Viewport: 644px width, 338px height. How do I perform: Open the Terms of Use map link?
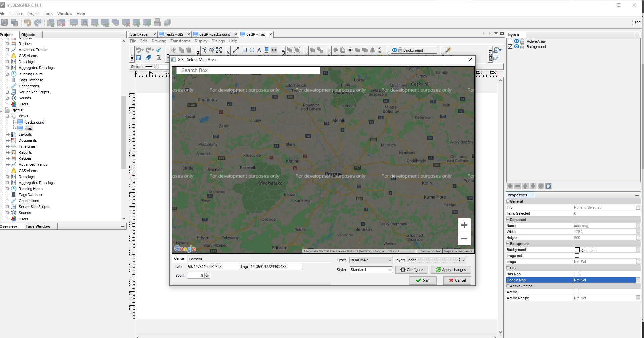(430, 251)
